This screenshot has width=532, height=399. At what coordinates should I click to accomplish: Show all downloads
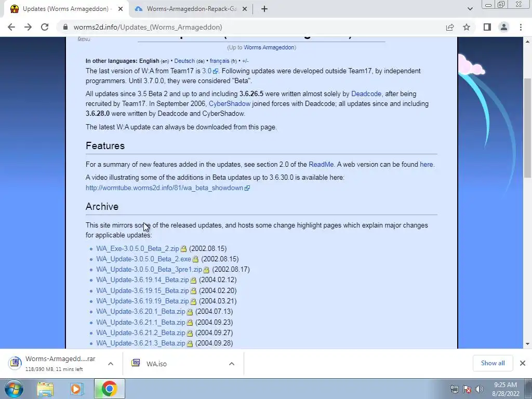tap(493, 363)
